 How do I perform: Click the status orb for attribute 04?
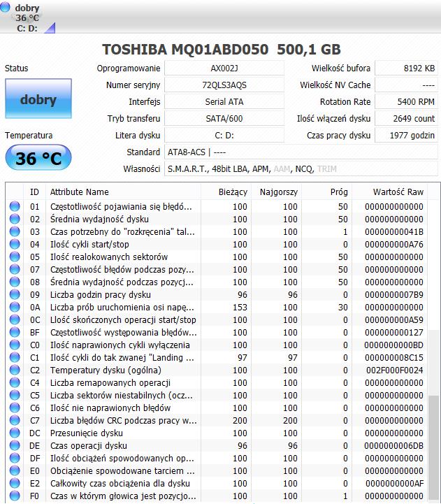coord(15,244)
